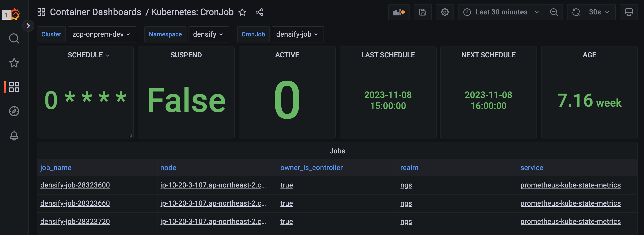Open the Alerting bell icon

click(x=14, y=135)
